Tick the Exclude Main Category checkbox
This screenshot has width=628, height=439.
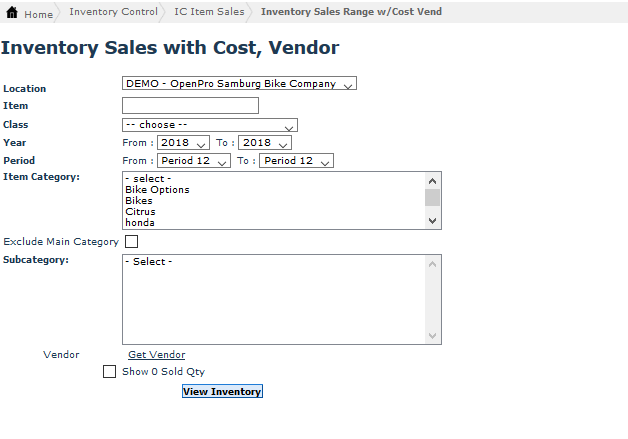click(x=131, y=241)
